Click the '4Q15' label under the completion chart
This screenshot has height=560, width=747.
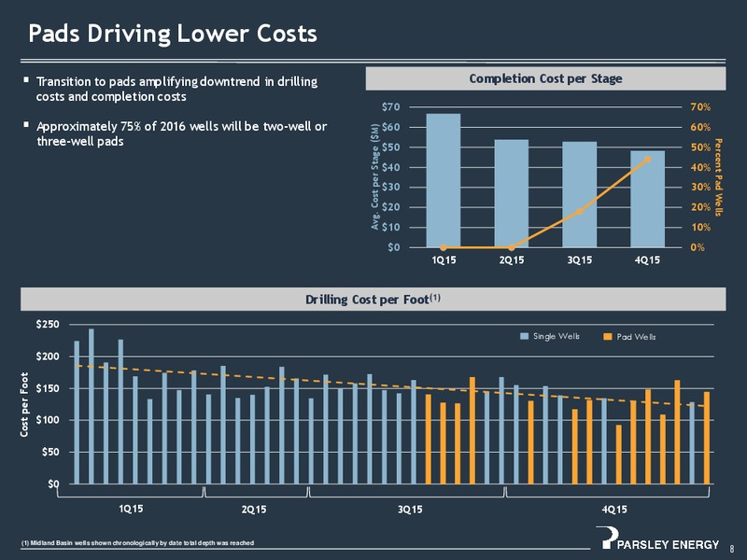647,260
